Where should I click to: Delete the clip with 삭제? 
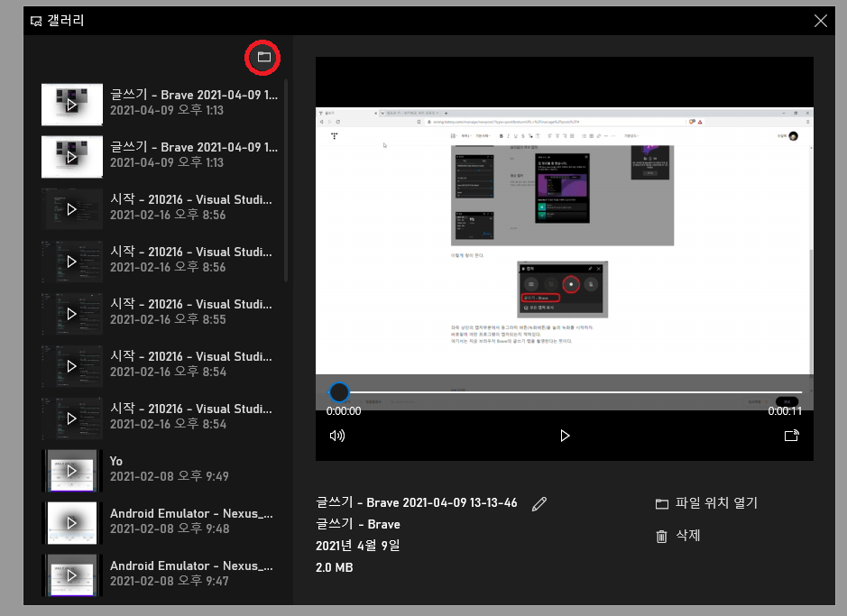pos(678,536)
